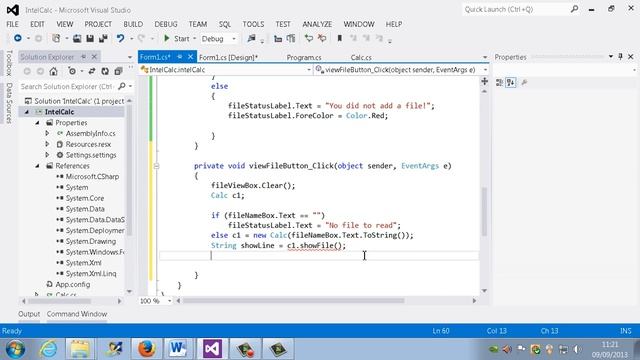Expand the Settings.settings tree node
Viewport: 640px width, 360px height.
(x=47, y=155)
